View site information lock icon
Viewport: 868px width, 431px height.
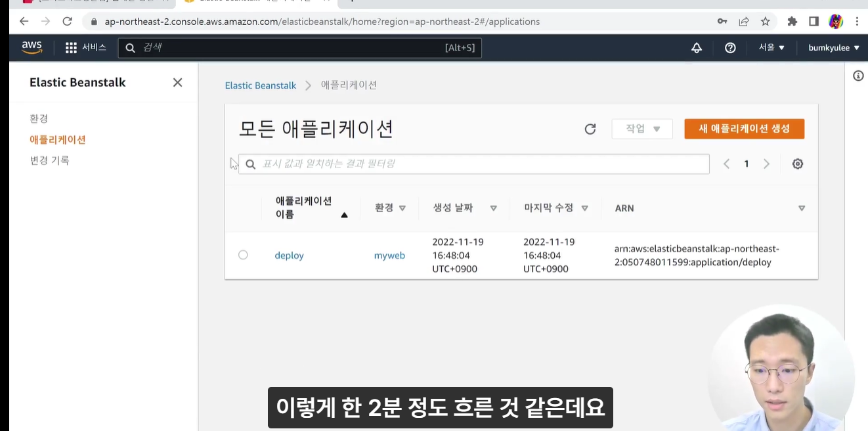coord(94,22)
